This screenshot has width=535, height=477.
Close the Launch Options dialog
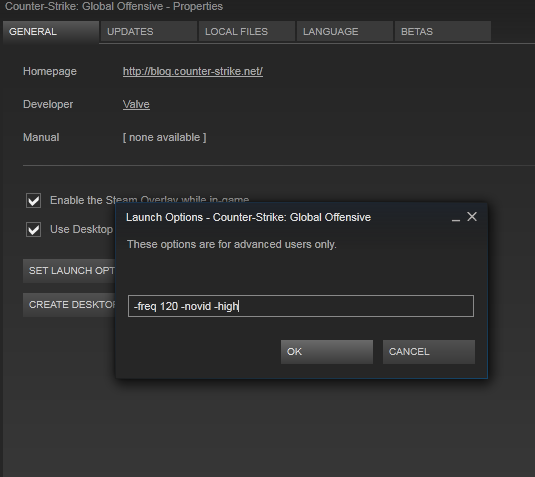click(x=472, y=217)
